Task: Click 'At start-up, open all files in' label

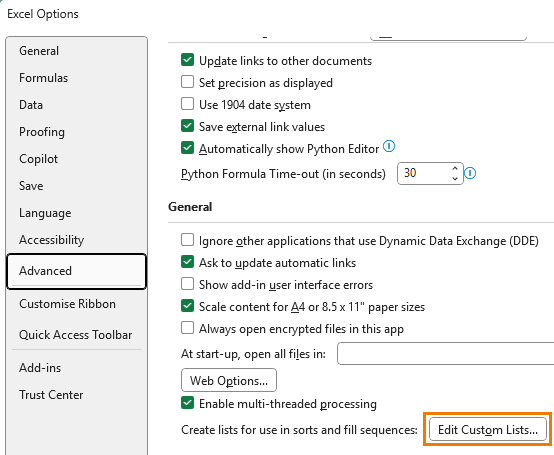Action: [x=253, y=354]
